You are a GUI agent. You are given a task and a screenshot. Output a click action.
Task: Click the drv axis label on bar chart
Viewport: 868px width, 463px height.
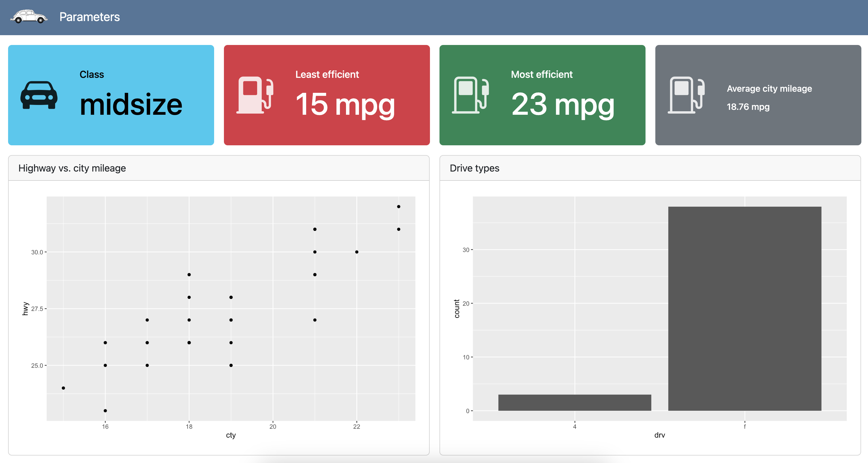point(659,435)
